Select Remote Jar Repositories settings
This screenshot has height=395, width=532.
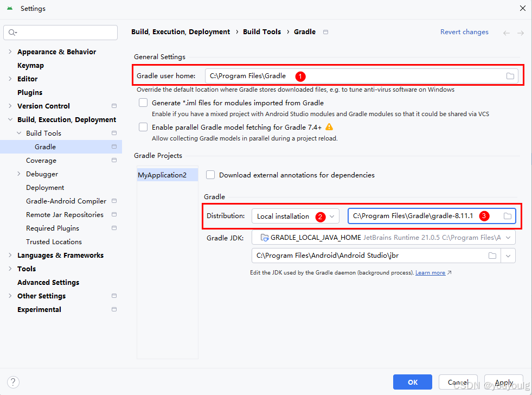point(65,215)
